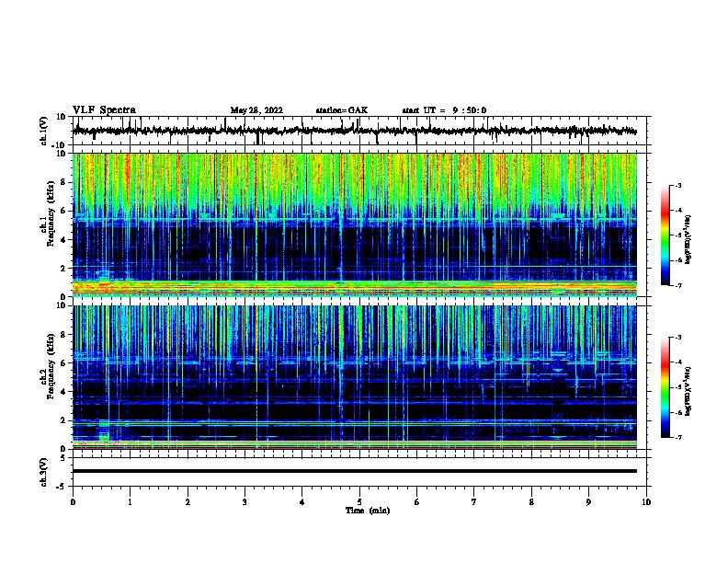Click the 'start UT = 9:50:0' label
The image size is (728, 563).
[444, 110]
